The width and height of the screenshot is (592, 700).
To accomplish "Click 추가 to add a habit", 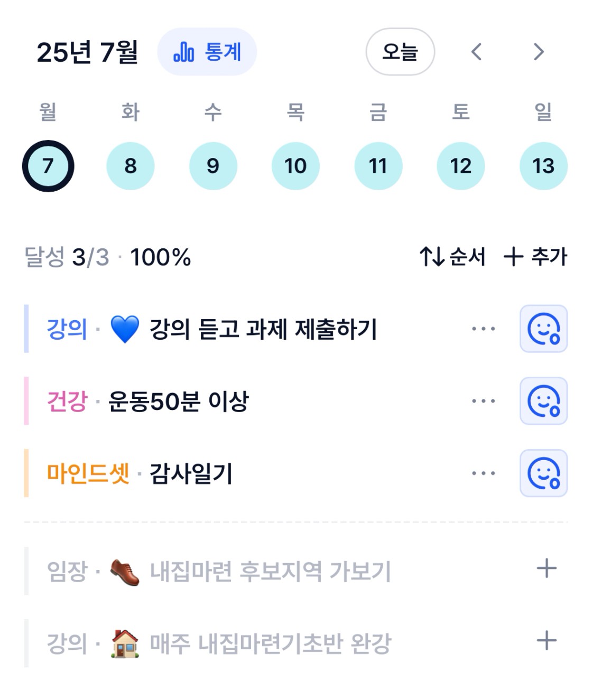I will [535, 257].
